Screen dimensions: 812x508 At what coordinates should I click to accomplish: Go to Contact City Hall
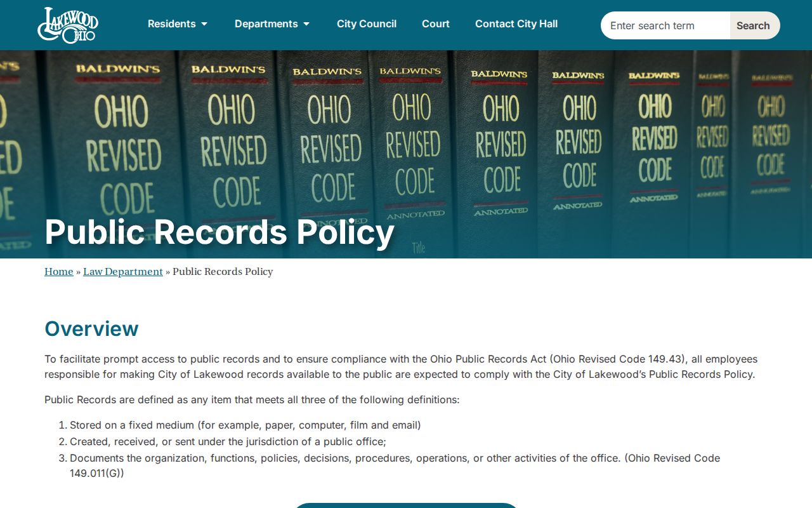pos(516,24)
